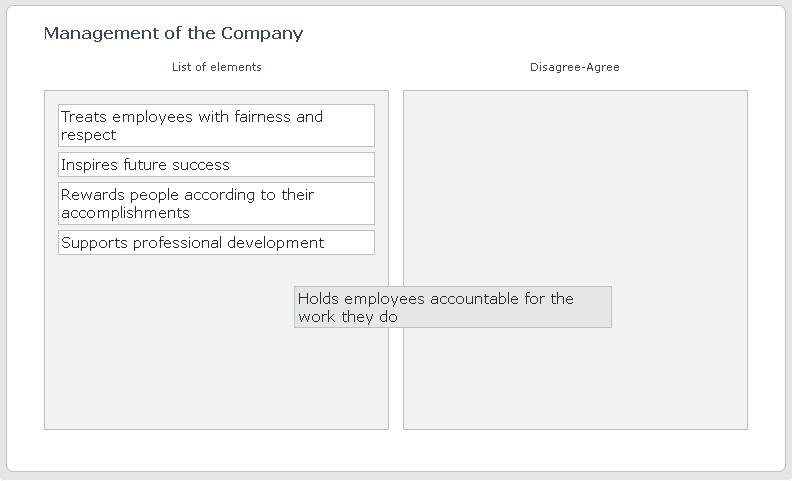Pick 'Rewards people according to their accomplishments'
The width and height of the screenshot is (792, 481).
(x=216, y=203)
